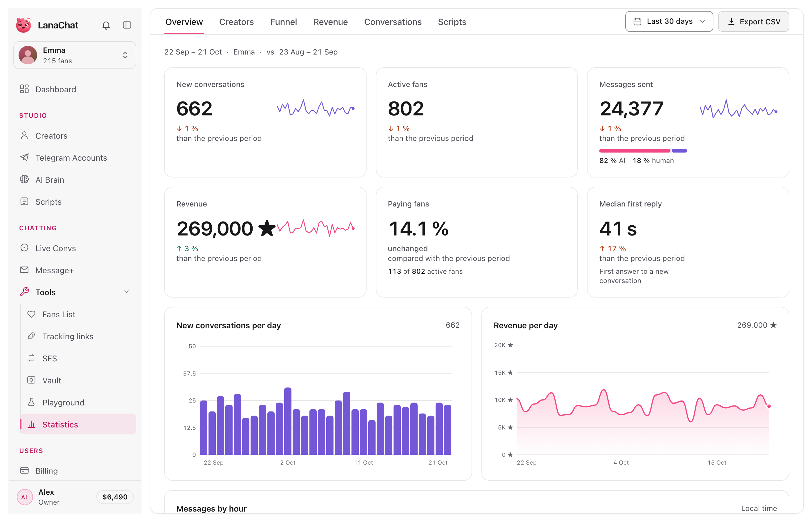Open Tracking links tool
This screenshot has width=812, height=522.
[78, 336]
